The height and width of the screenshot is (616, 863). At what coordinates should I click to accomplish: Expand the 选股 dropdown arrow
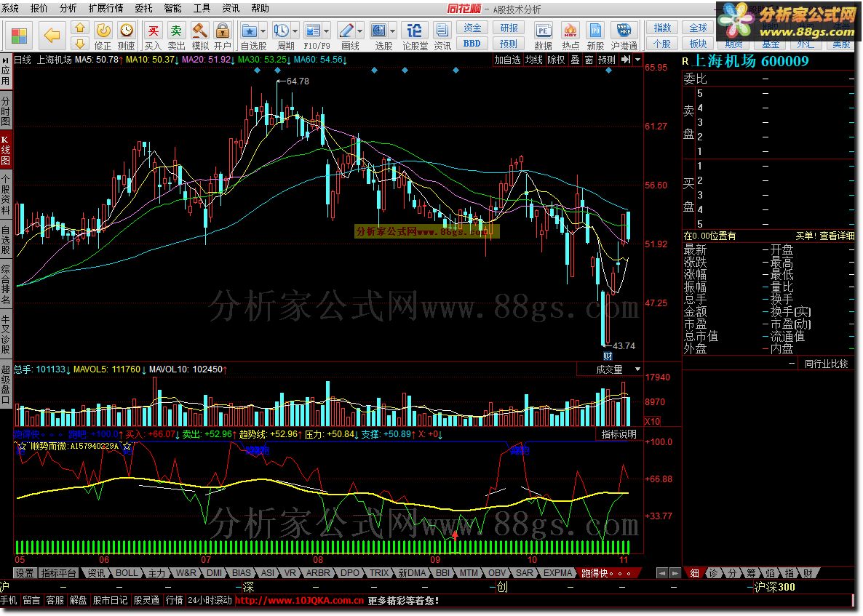pos(392,31)
